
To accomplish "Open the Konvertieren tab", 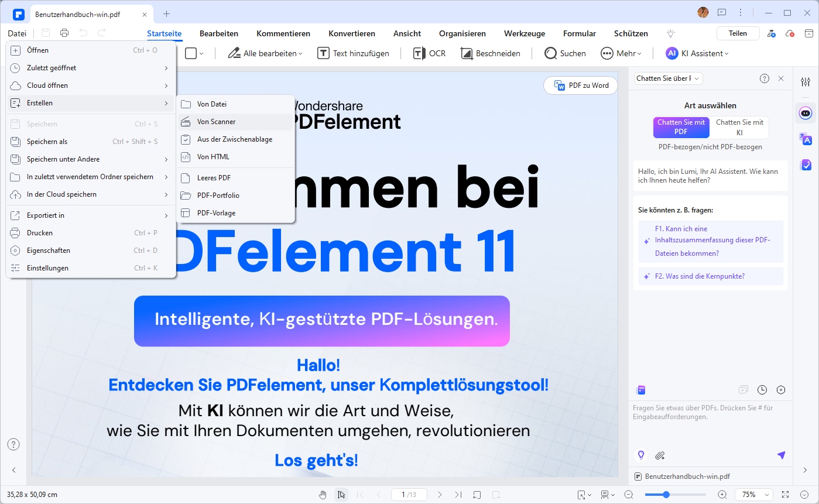I will click(352, 33).
